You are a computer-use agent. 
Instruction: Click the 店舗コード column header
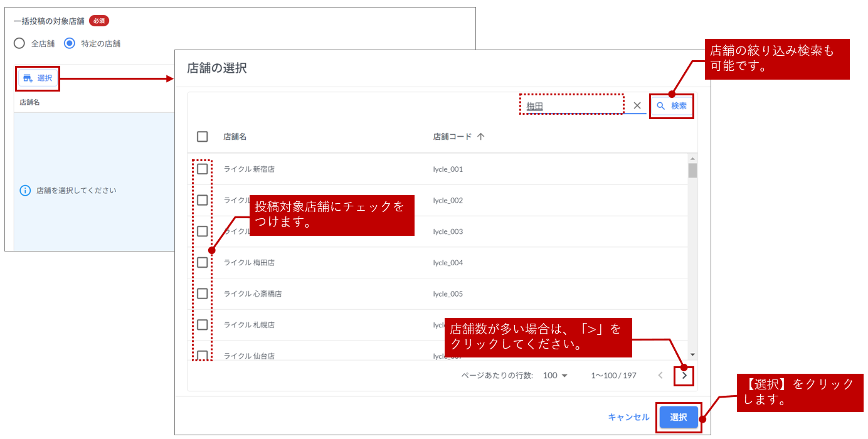pos(452,137)
